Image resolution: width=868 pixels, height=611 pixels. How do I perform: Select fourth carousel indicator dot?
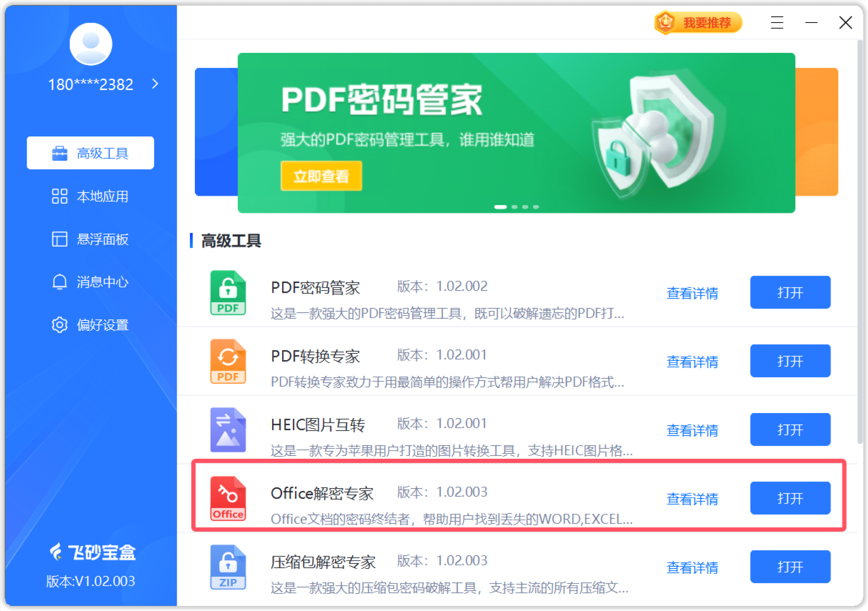[536, 207]
